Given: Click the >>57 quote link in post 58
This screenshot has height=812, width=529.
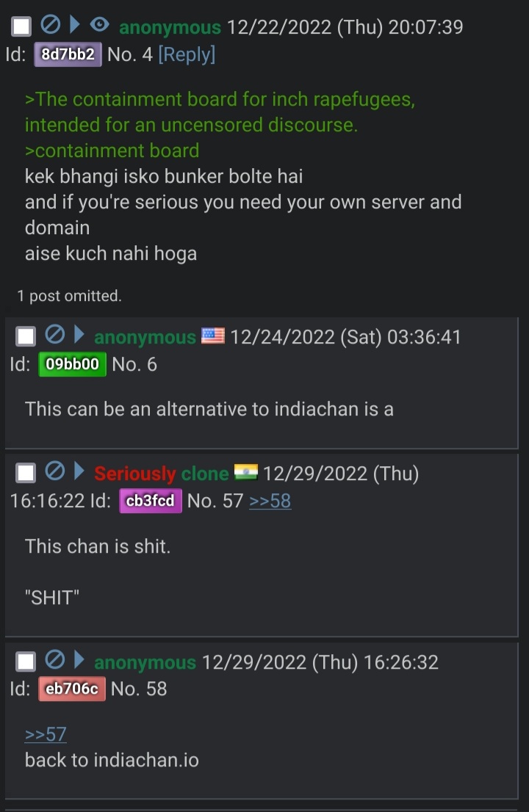Looking at the screenshot, I should [46, 733].
